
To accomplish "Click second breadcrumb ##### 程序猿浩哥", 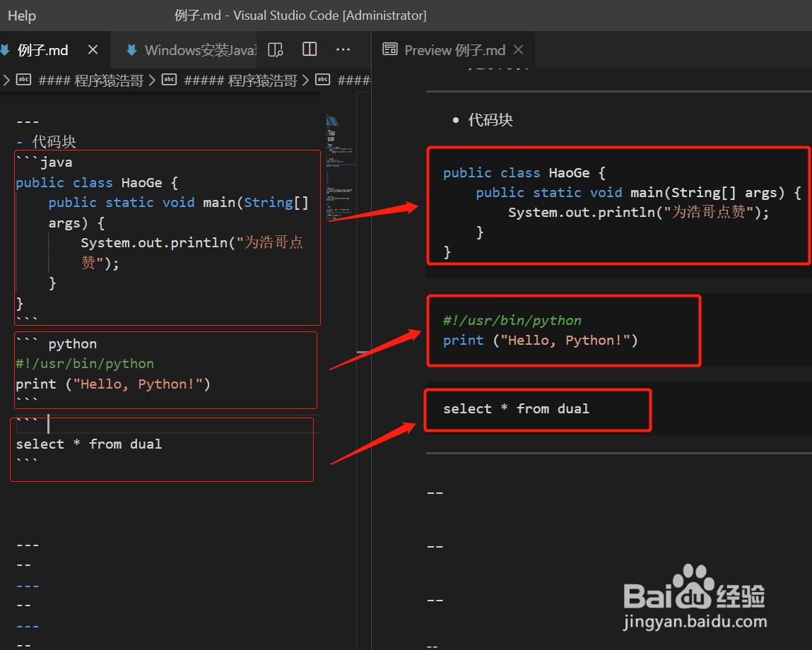I will [241, 81].
